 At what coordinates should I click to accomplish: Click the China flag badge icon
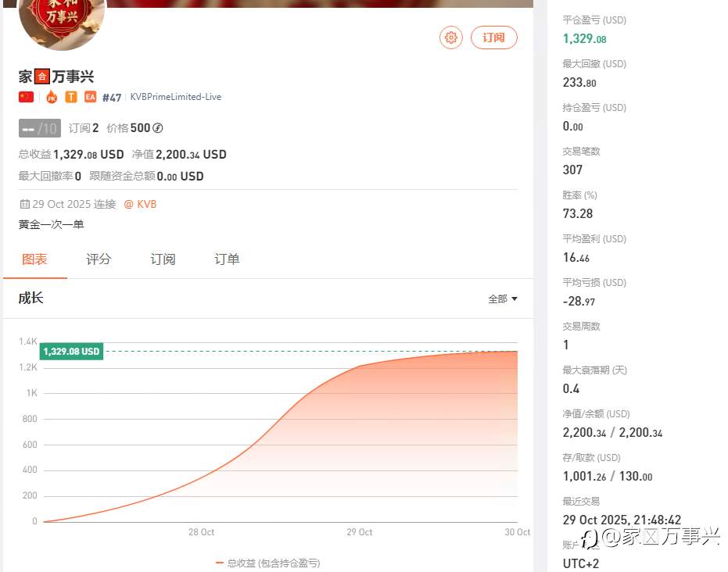26,97
